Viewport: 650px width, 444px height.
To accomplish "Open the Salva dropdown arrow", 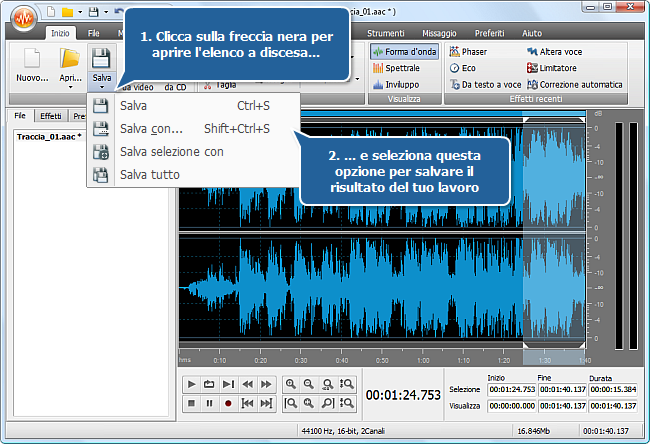I will (101, 88).
